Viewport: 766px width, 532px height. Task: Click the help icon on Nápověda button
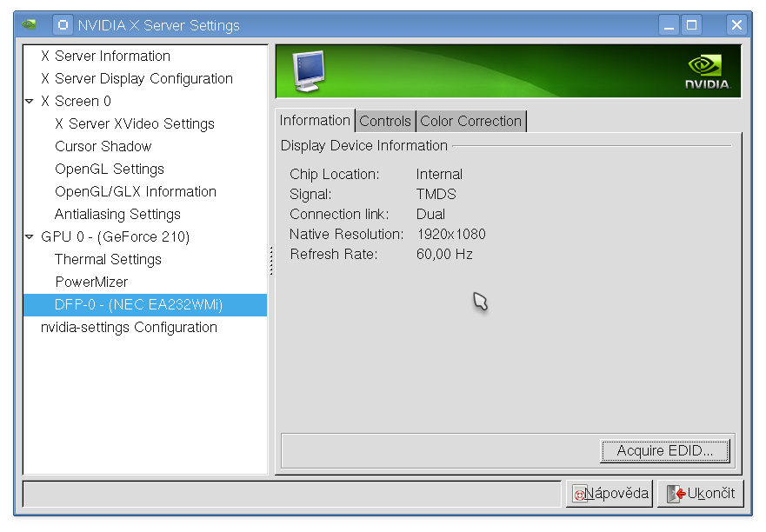click(x=579, y=494)
